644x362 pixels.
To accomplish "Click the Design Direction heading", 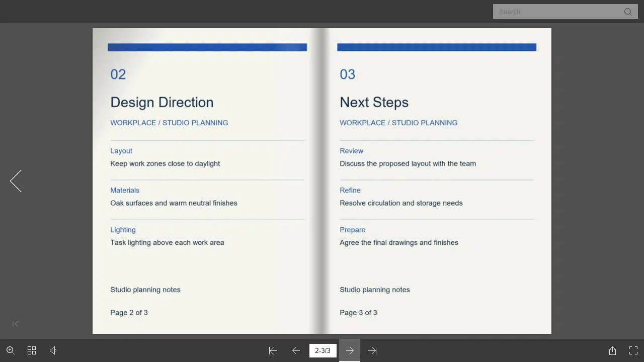I will click(x=162, y=102).
